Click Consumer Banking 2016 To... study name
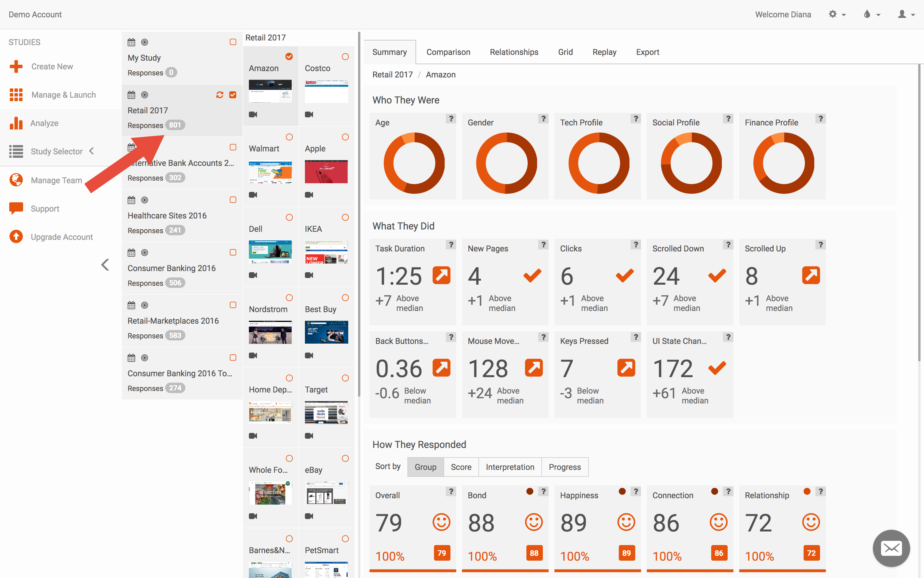924x578 pixels. [180, 373]
